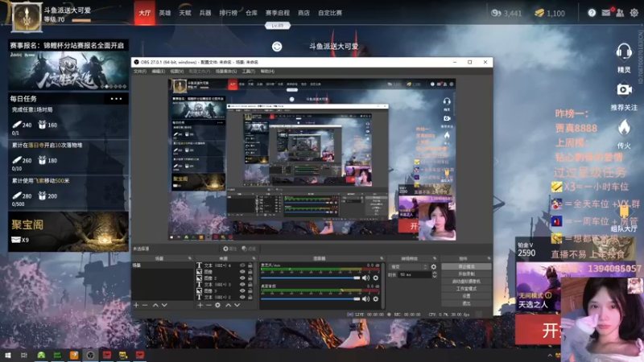Expand the Lv.89 pill below top navigation
Screen dimensions: 644x362
278,26
